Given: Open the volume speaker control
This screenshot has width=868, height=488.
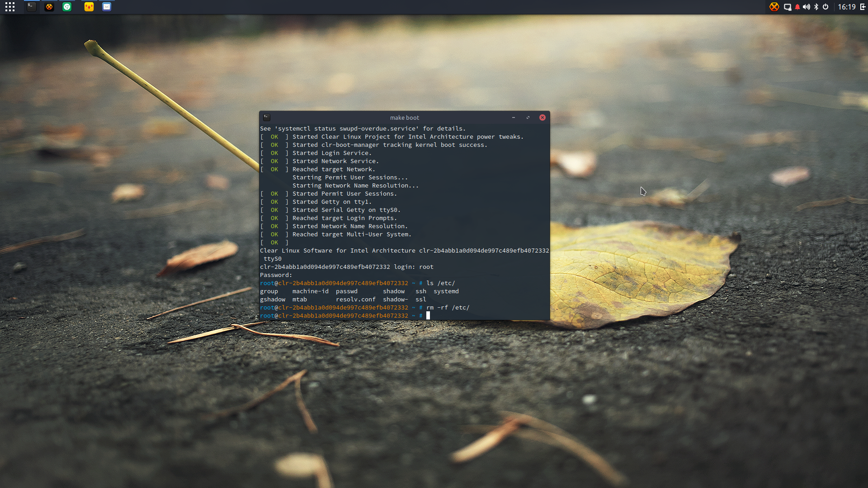Looking at the screenshot, I should [807, 7].
